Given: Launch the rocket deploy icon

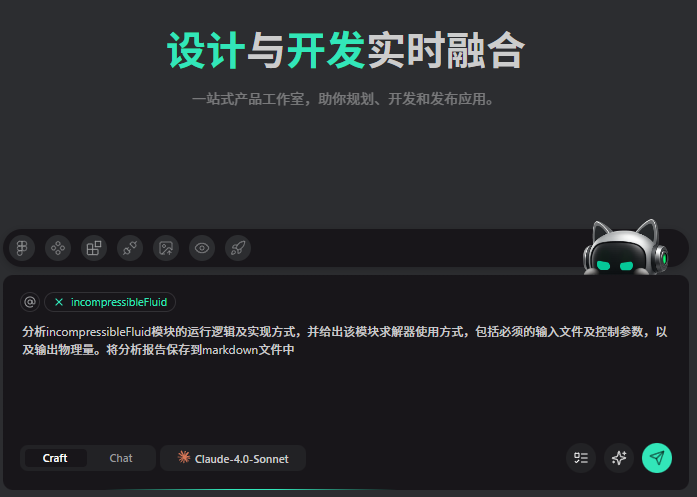Looking at the screenshot, I should [238, 248].
